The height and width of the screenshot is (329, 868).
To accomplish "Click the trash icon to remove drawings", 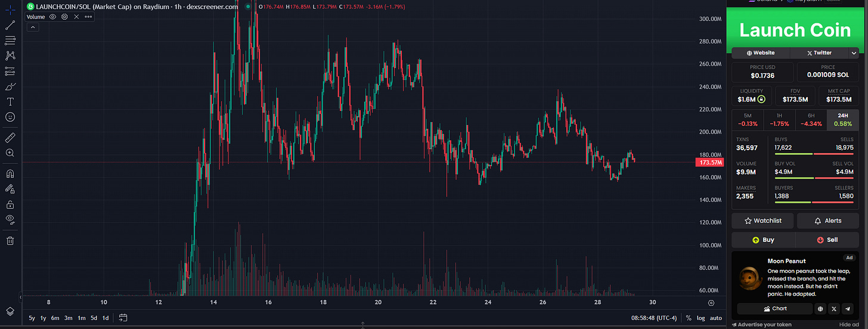I will [x=10, y=241].
